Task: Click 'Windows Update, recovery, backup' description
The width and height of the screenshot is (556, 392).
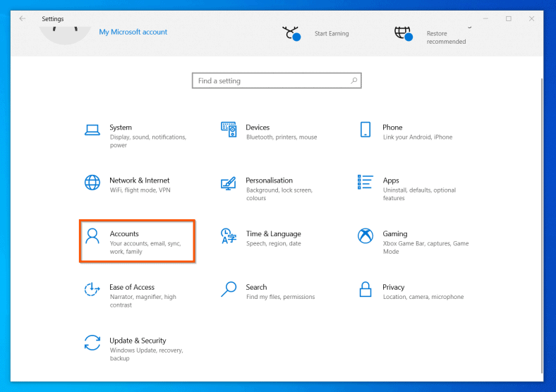Action: tap(146, 354)
